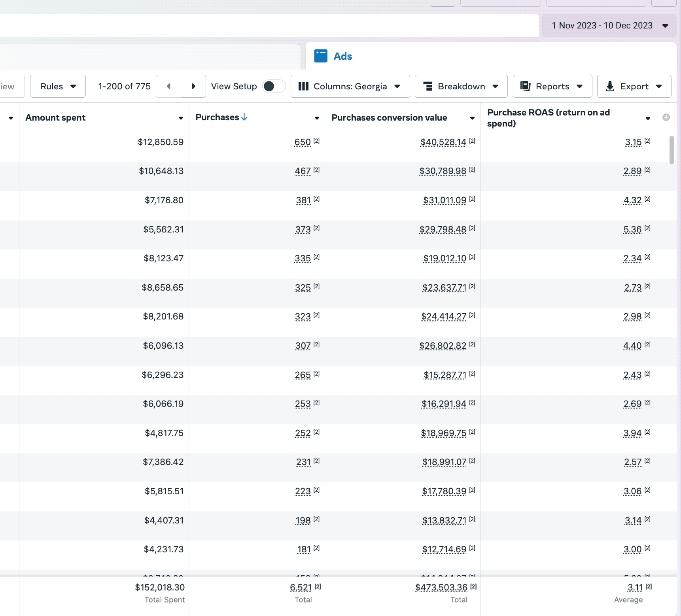Viewport: 681px width, 616px height.
Task: Open Purchase ROAS column options arrow
Action: (x=648, y=118)
